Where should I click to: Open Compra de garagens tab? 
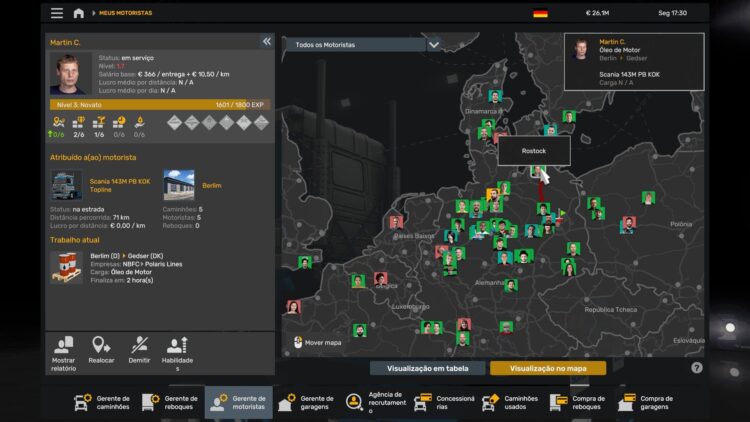click(x=646, y=402)
